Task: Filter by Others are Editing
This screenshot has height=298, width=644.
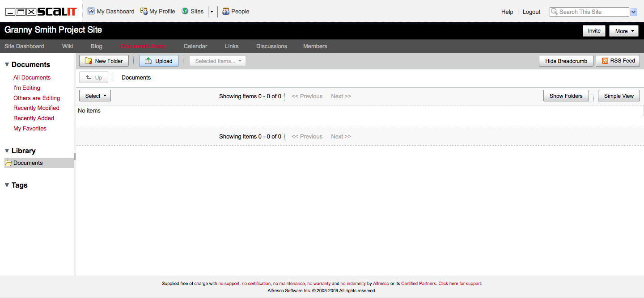Action: (x=37, y=98)
